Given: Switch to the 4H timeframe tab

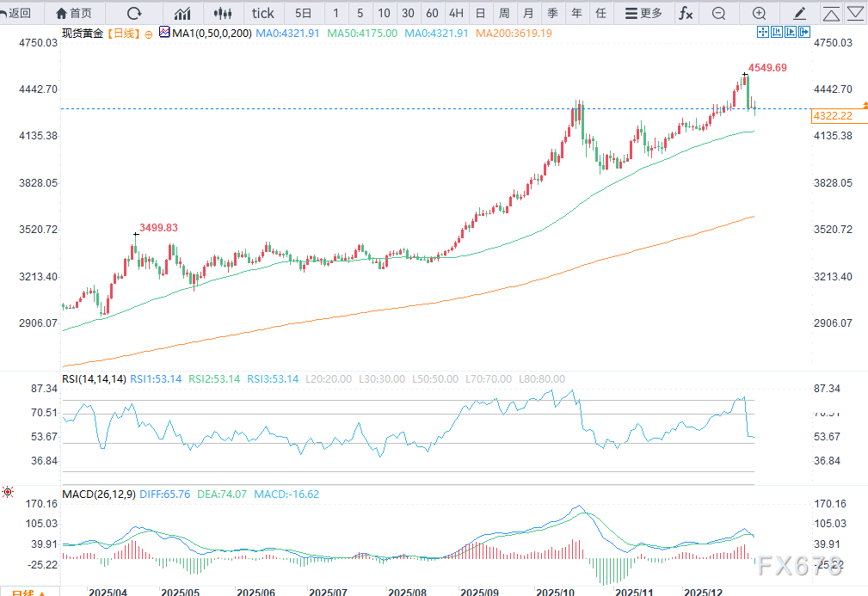Looking at the screenshot, I should (x=458, y=13).
